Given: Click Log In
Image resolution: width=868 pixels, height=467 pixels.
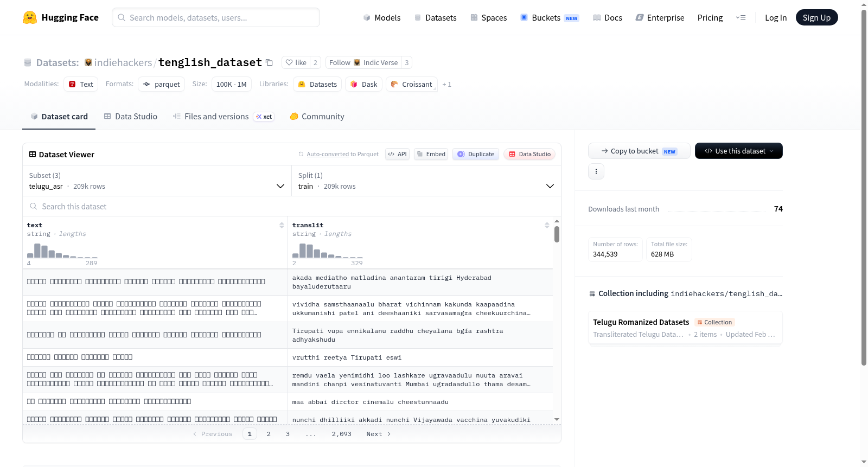Looking at the screenshot, I should 775,17.
